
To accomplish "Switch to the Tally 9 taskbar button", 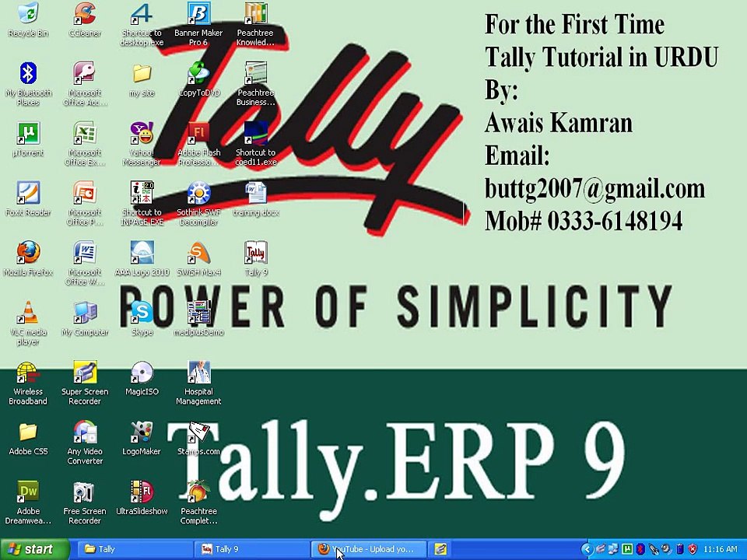I will [252, 549].
